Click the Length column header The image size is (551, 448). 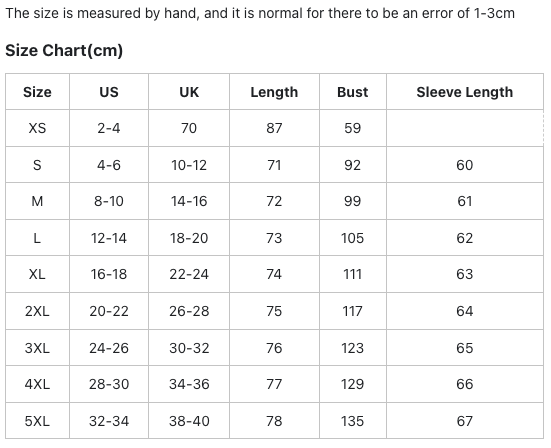(x=274, y=92)
